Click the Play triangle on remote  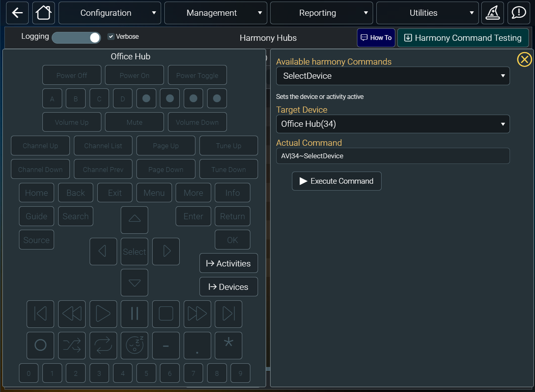[x=103, y=314]
